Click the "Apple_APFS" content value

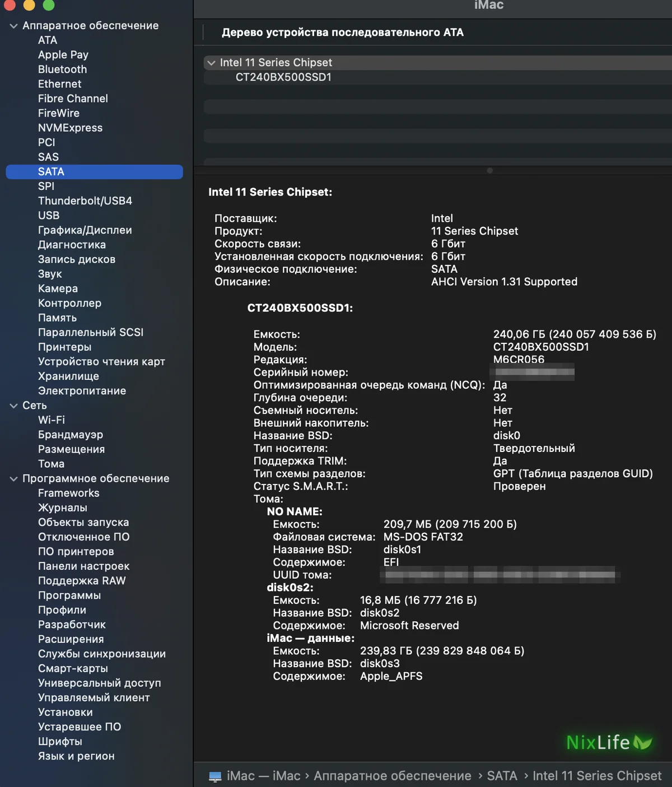[x=391, y=676]
